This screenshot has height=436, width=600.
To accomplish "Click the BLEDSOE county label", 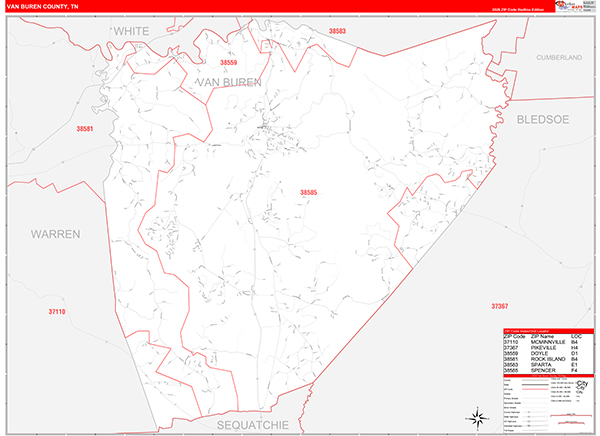I will 543,119.
